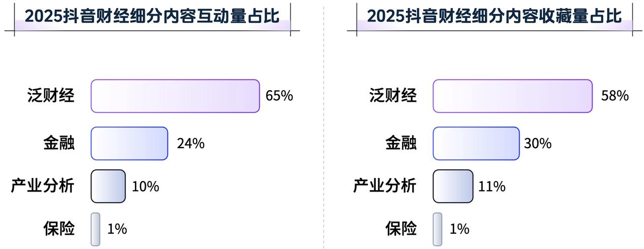
Task: Click the 10% value label
Action: point(145,186)
